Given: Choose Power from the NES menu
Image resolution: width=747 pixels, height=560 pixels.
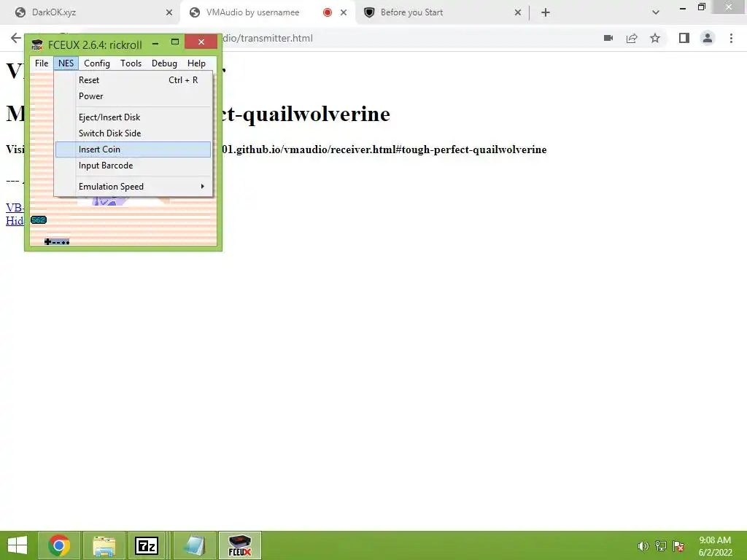Looking at the screenshot, I should 133,96.
